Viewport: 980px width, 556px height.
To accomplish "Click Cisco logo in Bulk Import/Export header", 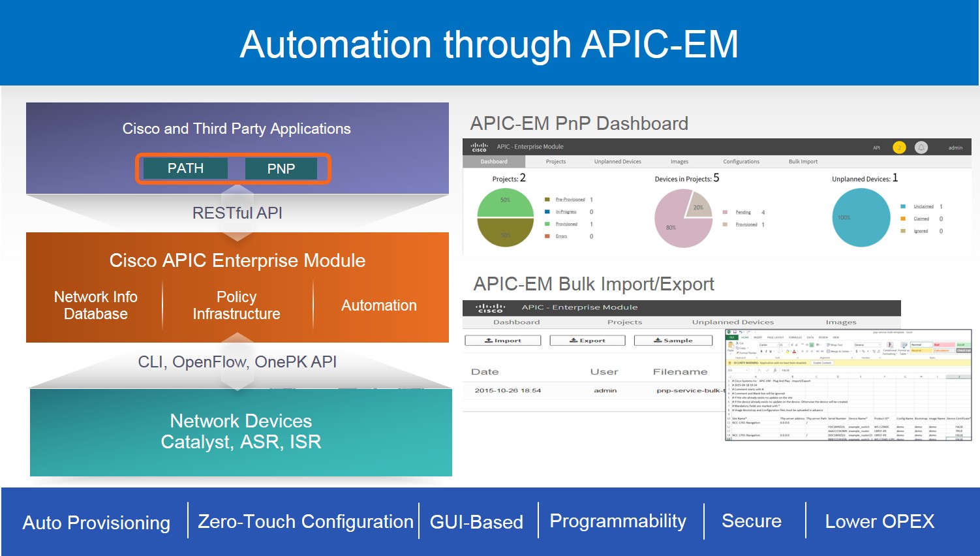I will [x=490, y=308].
